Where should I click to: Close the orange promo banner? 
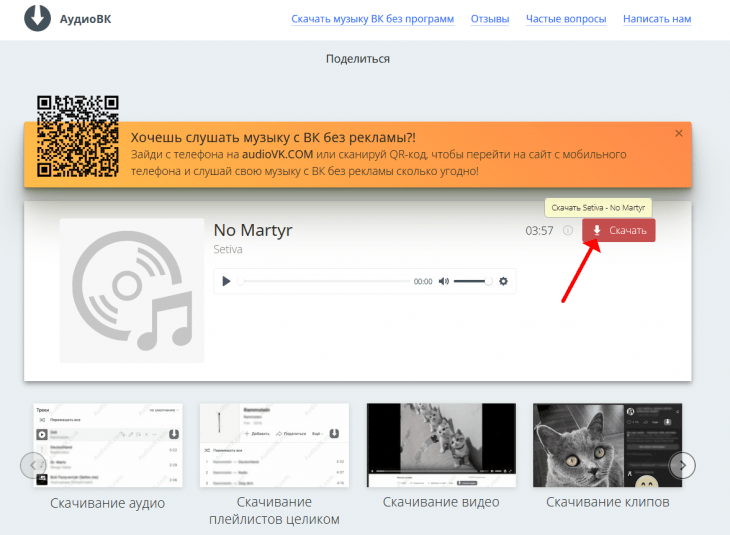coord(679,133)
